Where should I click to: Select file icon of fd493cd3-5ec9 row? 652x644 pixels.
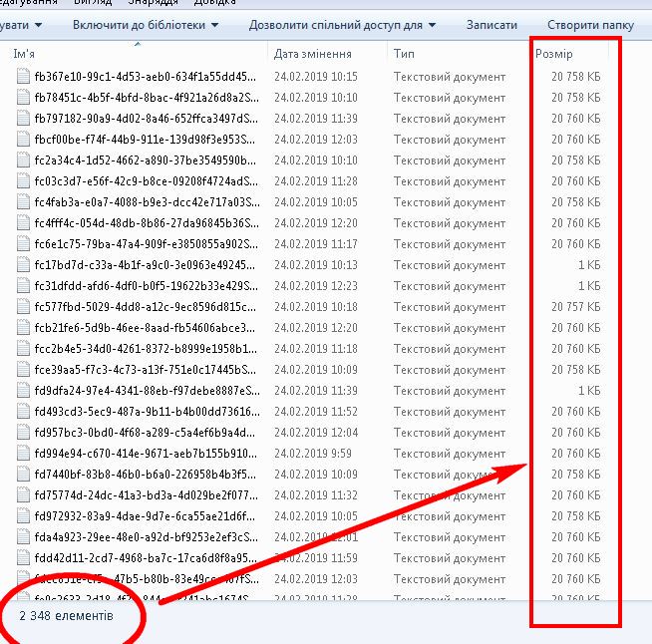[x=23, y=412]
